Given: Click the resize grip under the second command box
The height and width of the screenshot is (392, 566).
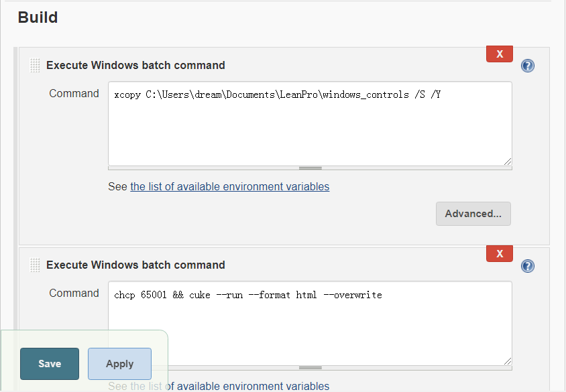Looking at the screenshot, I should [310, 367].
